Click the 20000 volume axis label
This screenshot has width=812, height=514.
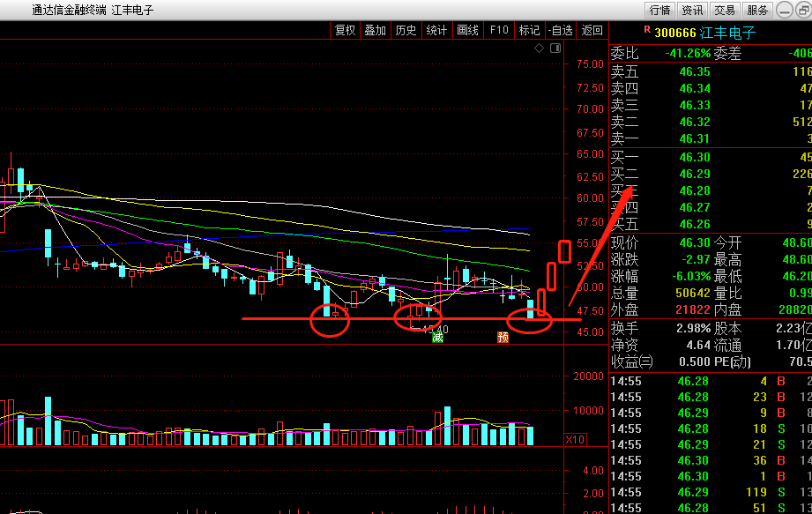click(x=589, y=376)
